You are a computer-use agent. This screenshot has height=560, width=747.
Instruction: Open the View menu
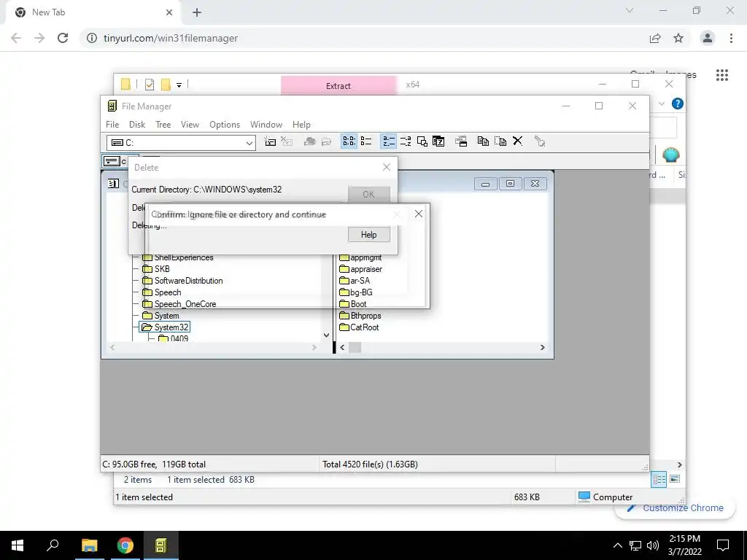pos(190,124)
